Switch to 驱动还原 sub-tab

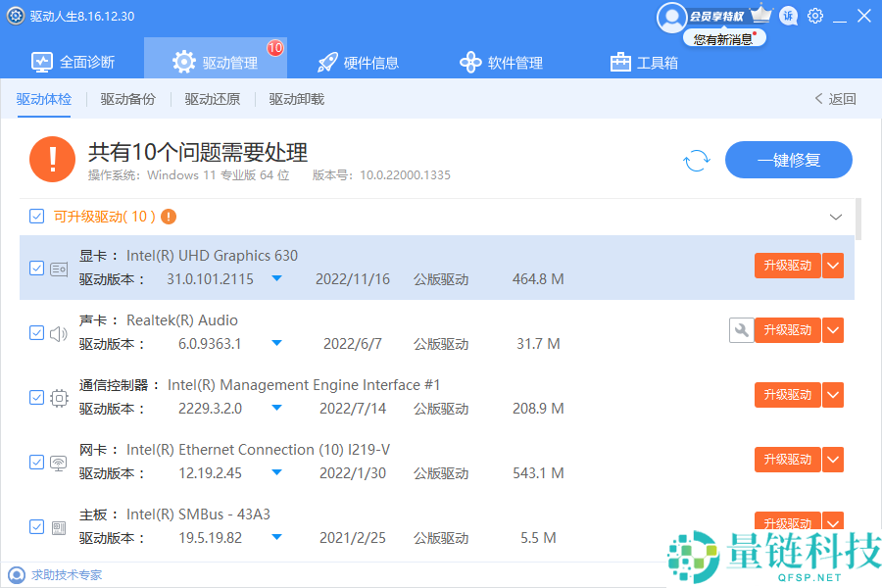pyautogui.click(x=212, y=99)
